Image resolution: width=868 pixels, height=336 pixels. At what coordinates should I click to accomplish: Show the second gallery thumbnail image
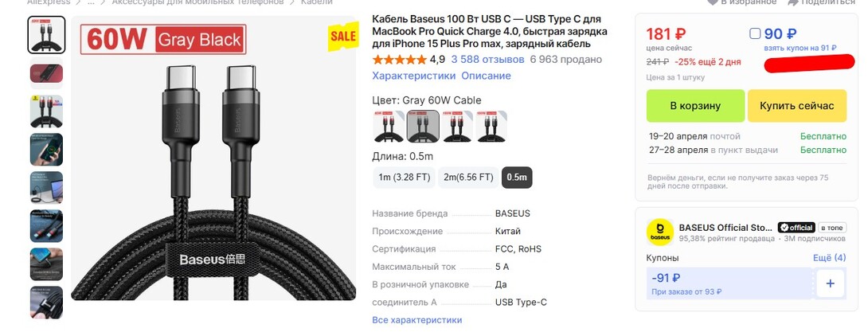46,73
